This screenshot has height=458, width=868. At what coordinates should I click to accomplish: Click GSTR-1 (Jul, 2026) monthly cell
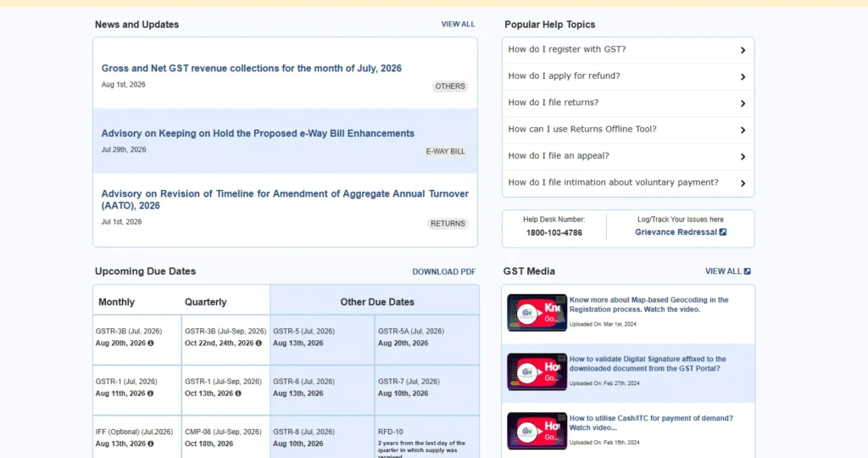136,390
